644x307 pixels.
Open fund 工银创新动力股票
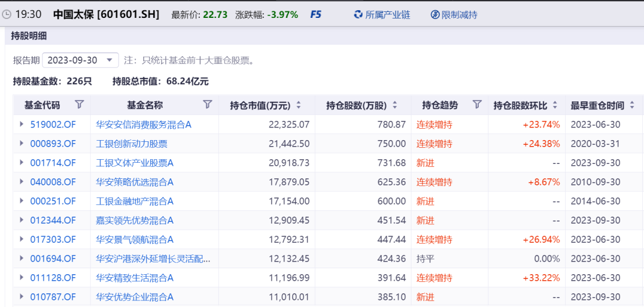click(131, 144)
